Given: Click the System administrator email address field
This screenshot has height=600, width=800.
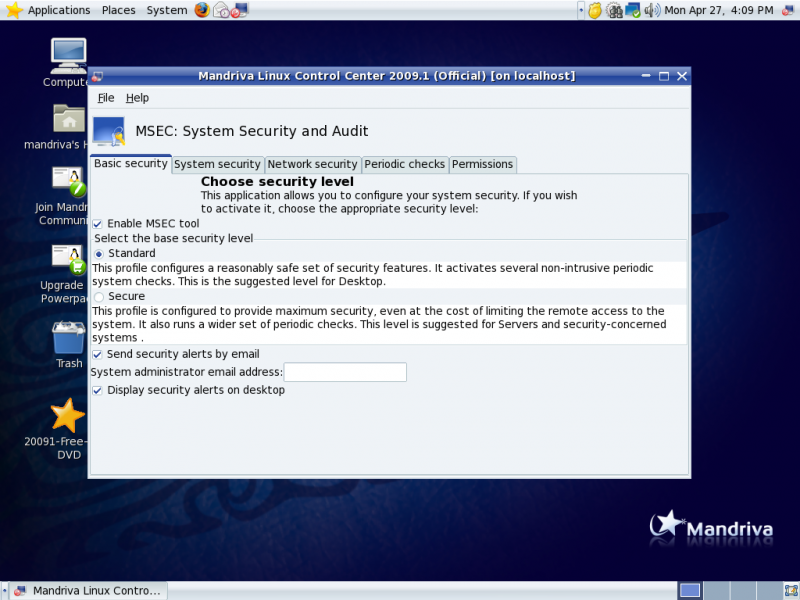Looking at the screenshot, I should tap(345, 372).
